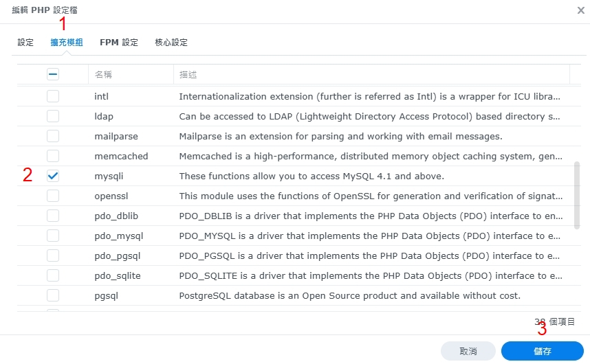
Task: Enable pdo_mysql extension checkbox
Action: tap(53, 236)
